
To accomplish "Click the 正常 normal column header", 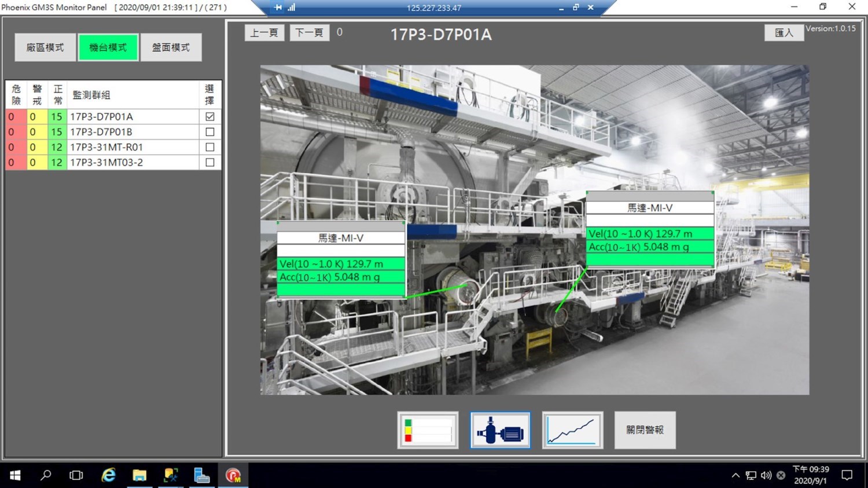I will tap(58, 94).
